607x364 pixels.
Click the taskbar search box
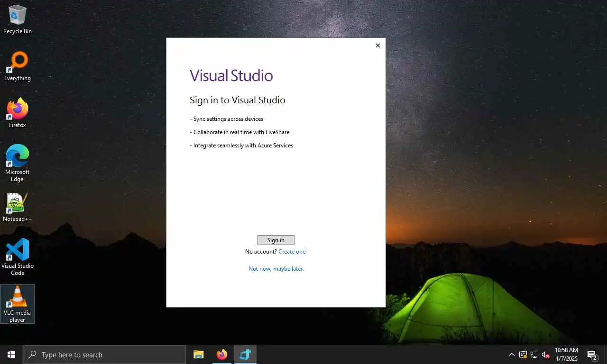[104, 355]
